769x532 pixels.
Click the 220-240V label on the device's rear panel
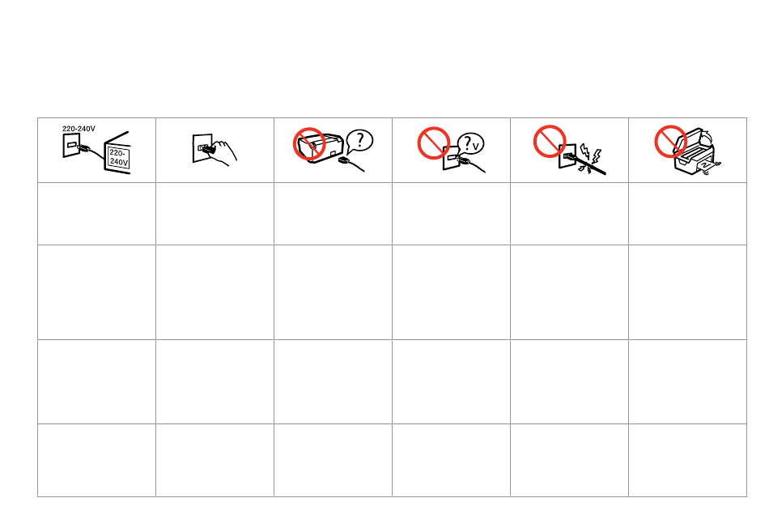(x=119, y=157)
